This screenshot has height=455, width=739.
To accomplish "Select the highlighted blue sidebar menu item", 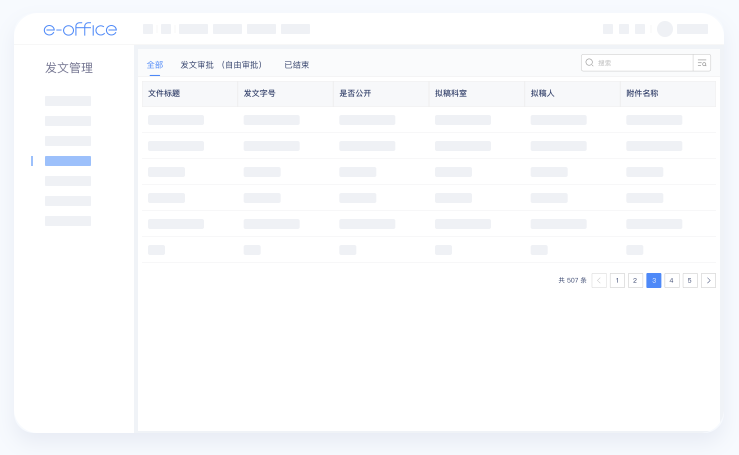I will [68, 161].
